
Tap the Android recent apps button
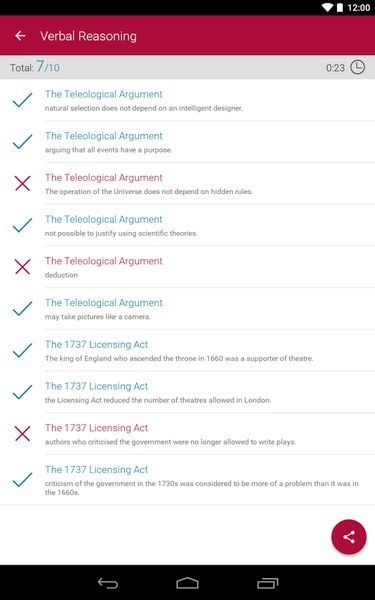click(x=267, y=583)
